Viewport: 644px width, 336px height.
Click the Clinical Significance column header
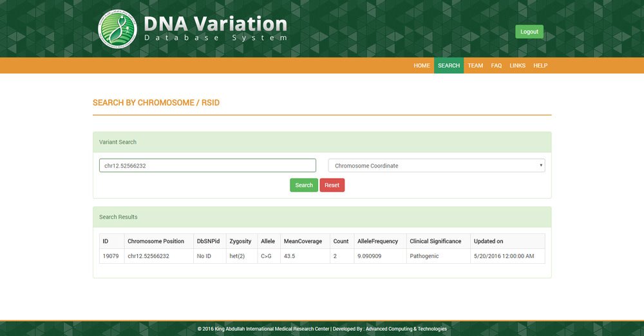[435, 241]
